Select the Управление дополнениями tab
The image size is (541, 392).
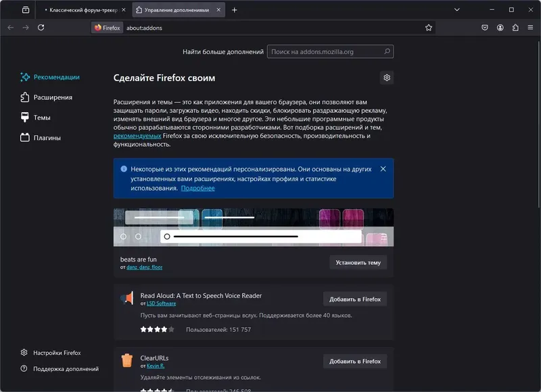point(177,10)
